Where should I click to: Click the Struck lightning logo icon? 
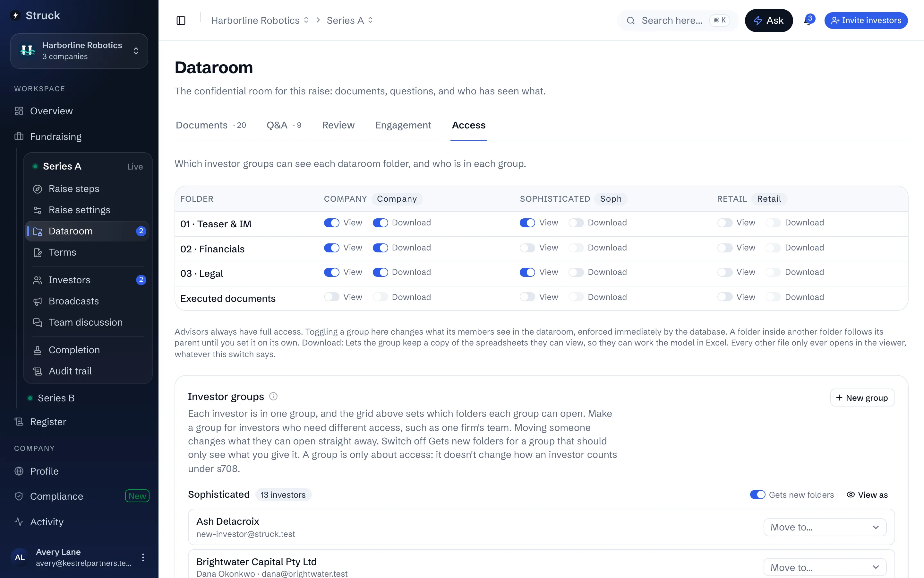pos(15,15)
